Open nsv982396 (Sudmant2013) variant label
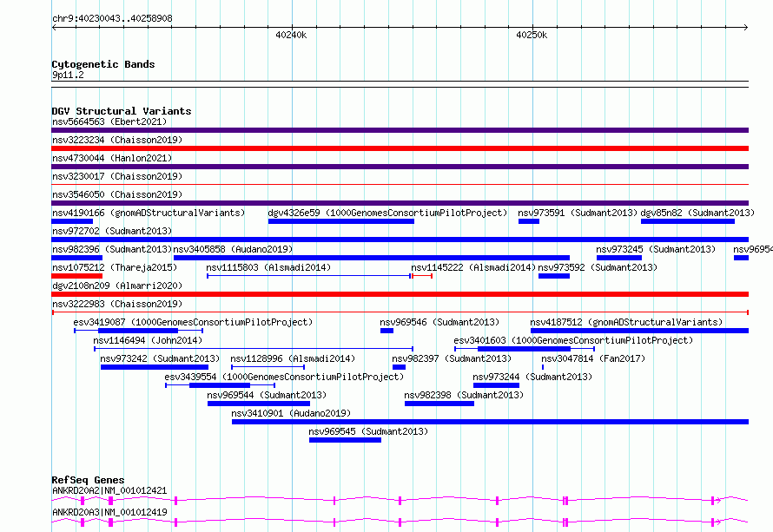Viewport: 773px width, 532px height. [x=112, y=249]
